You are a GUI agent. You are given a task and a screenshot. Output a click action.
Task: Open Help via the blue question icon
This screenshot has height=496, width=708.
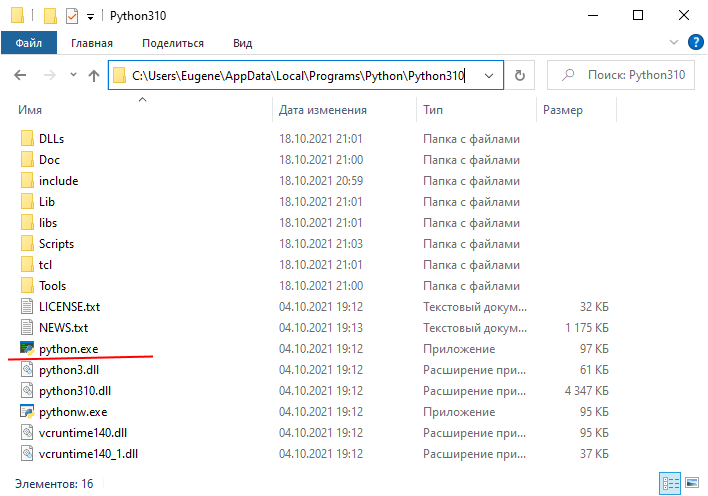coord(695,42)
